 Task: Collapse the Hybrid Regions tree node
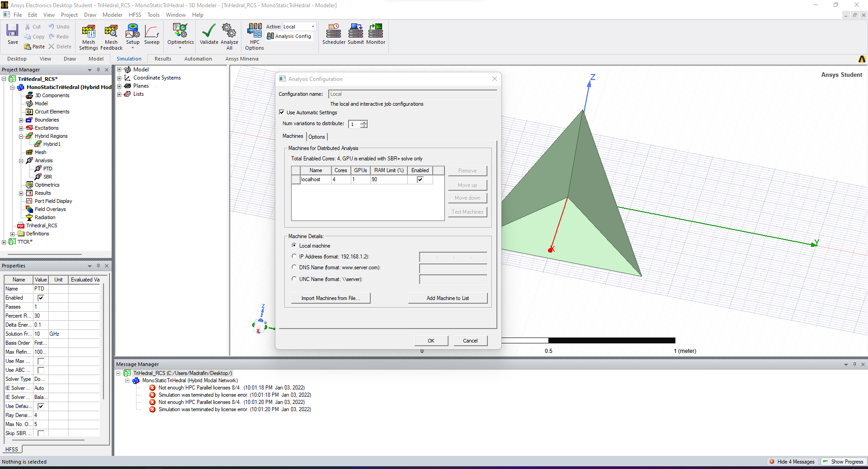point(21,136)
